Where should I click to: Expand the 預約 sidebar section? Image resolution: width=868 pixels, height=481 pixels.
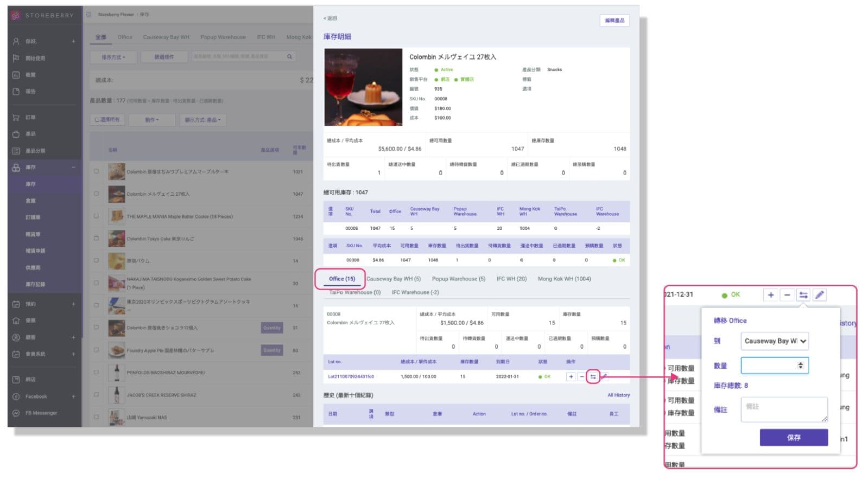(73, 304)
